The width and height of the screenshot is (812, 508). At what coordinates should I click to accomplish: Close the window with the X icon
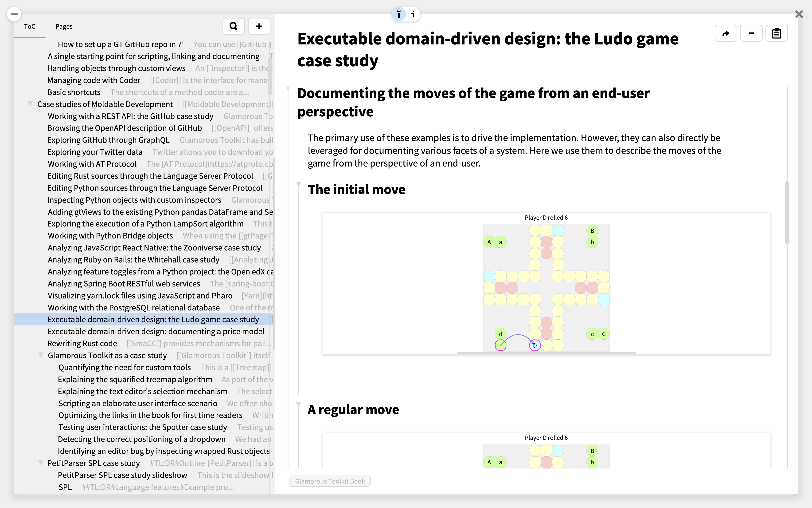799,14
